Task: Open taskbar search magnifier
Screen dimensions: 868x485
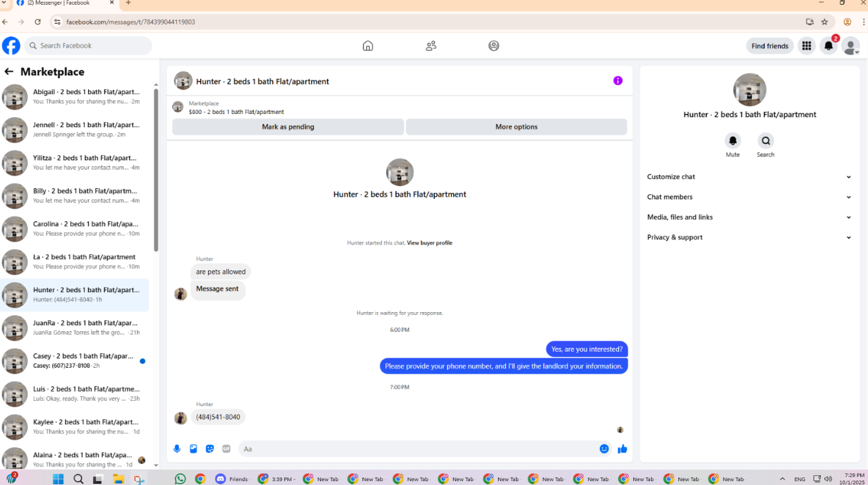Action: (78, 478)
